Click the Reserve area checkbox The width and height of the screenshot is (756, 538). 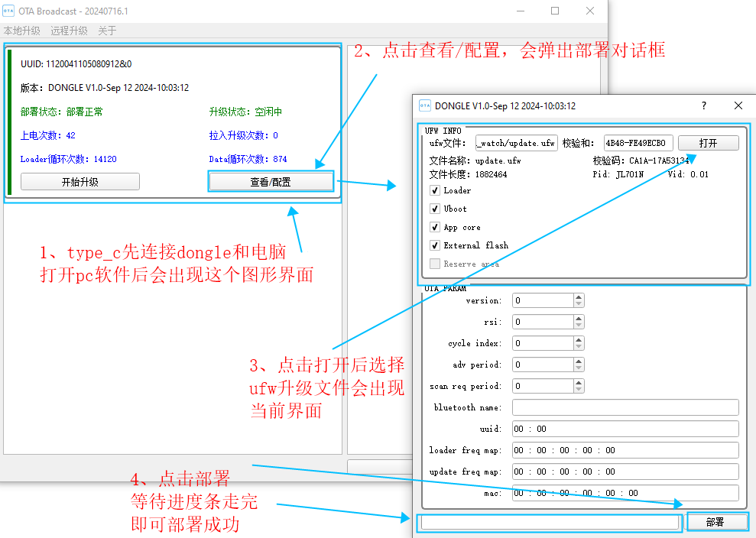(x=435, y=264)
